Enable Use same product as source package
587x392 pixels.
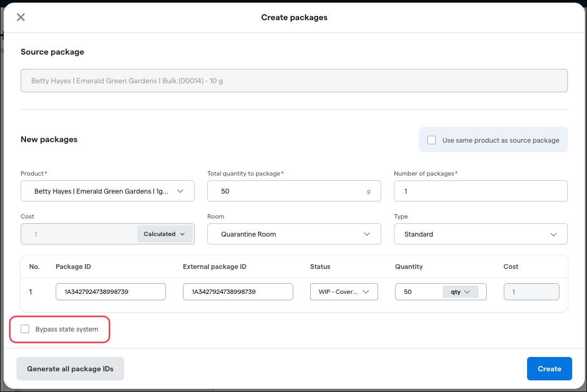432,140
